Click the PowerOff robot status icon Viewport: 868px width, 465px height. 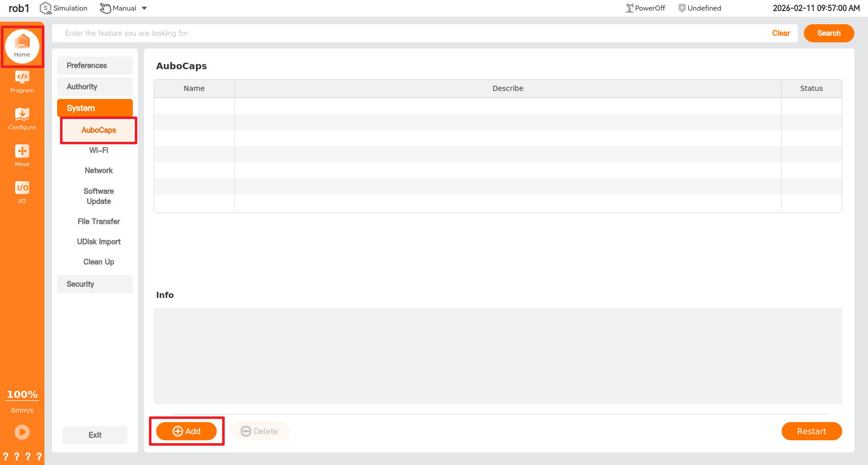[630, 8]
